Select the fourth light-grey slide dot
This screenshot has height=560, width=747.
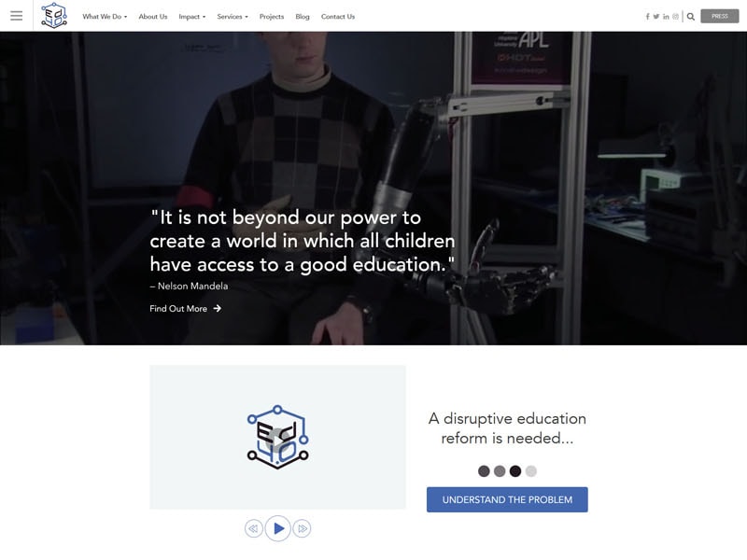[x=530, y=471]
